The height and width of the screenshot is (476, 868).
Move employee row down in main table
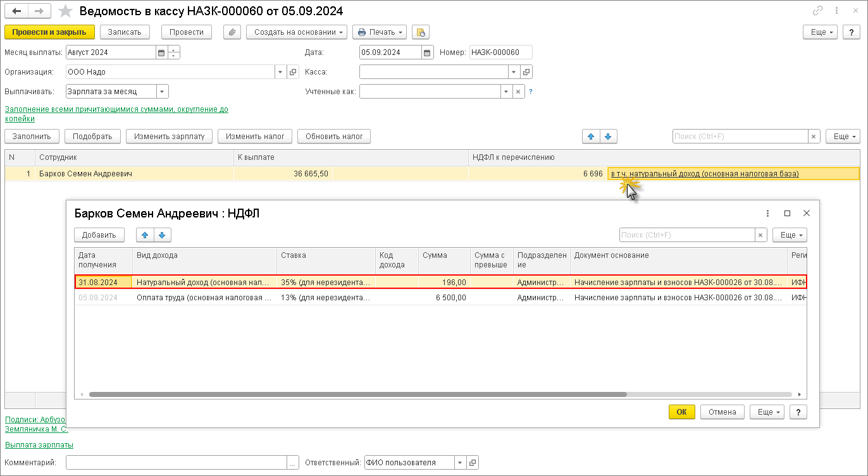click(608, 136)
